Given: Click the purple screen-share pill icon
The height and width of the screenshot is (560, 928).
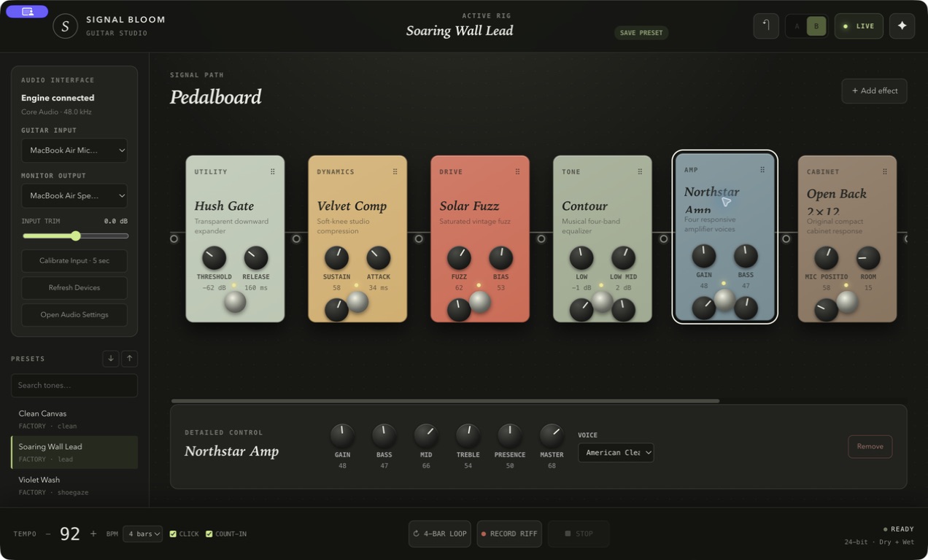Looking at the screenshot, I should click(27, 12).
